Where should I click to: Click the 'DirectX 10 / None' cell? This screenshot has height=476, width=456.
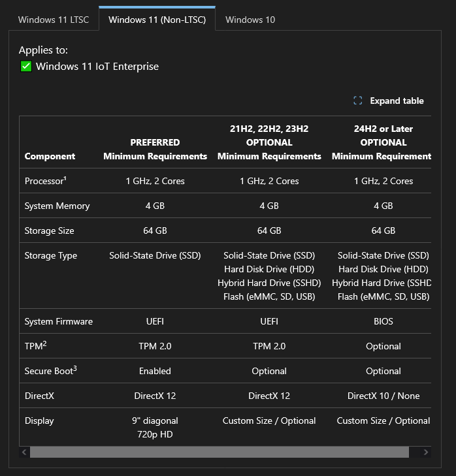click(383, 396)
